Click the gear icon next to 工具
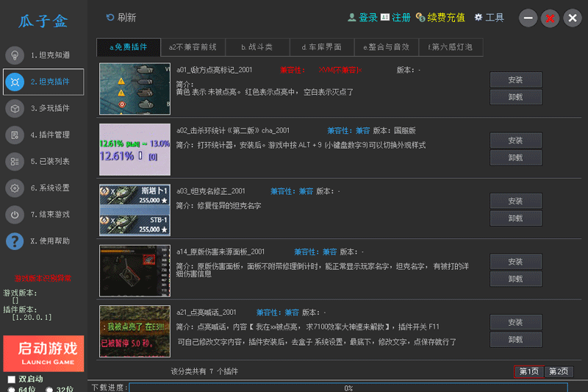588x392 pixels. point(478,17)
